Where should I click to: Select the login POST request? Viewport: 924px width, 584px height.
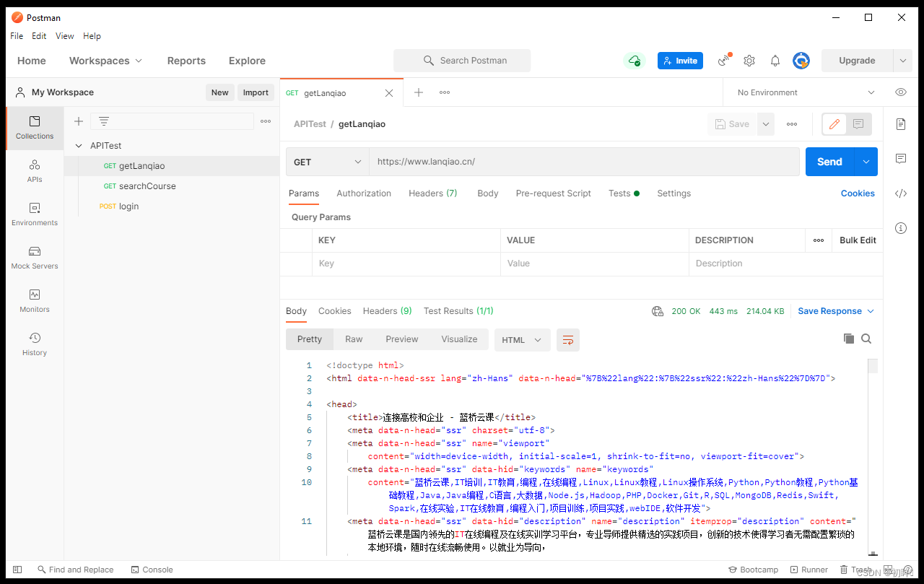click(x=172, y=206)
